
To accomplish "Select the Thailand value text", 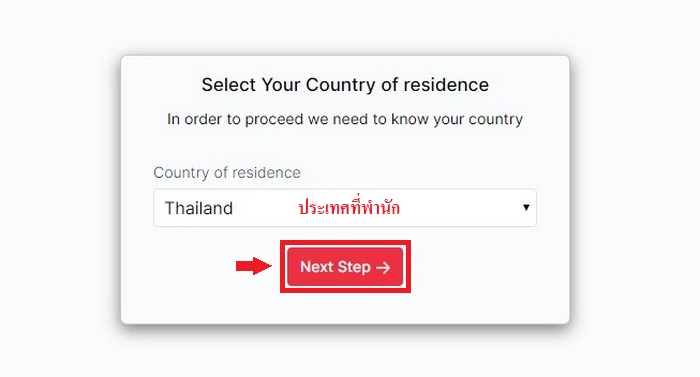I will (199, 208).
